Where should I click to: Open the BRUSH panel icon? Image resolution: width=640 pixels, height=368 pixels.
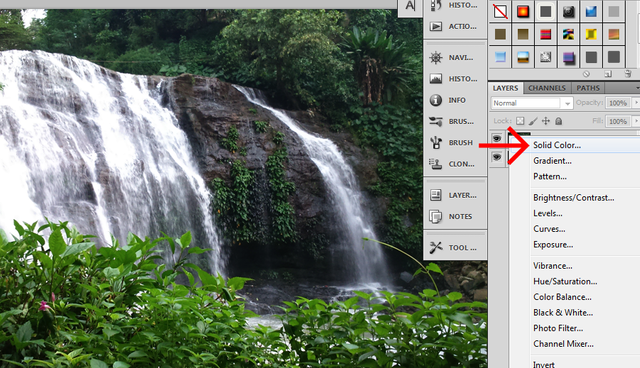coord(436,142)
